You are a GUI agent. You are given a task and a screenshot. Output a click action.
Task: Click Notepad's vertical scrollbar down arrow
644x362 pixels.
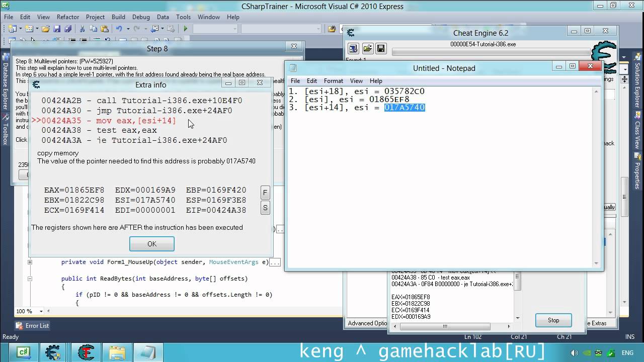(596, 263)
